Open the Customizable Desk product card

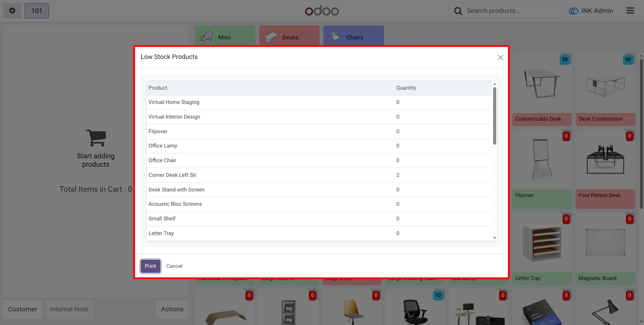[542, 89]
